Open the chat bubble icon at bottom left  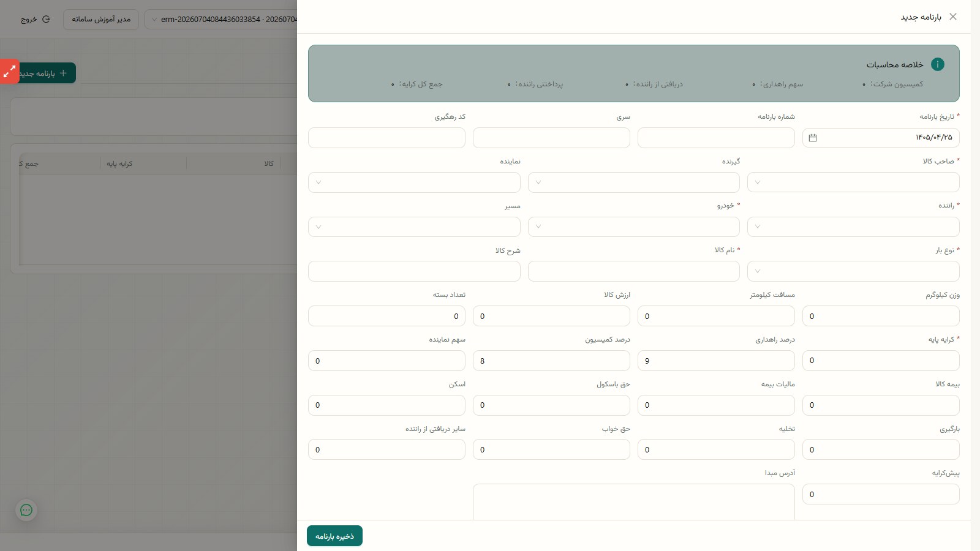26,510
